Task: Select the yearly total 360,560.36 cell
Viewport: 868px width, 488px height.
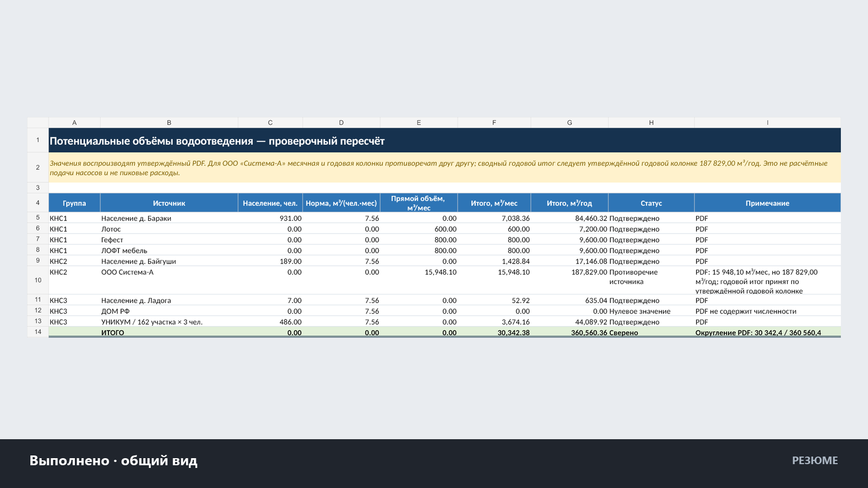Action: (570, 332)
